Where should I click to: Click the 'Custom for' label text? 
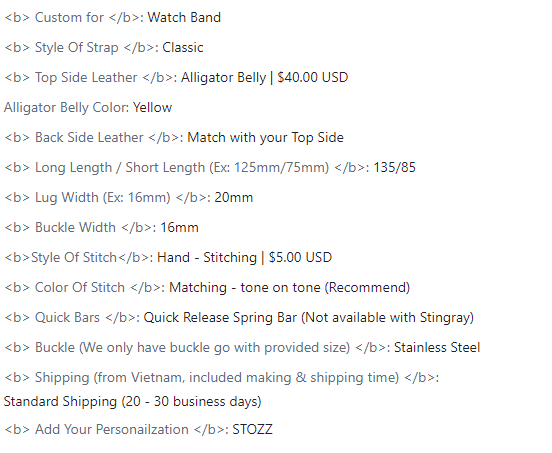[x=69, y=17]
